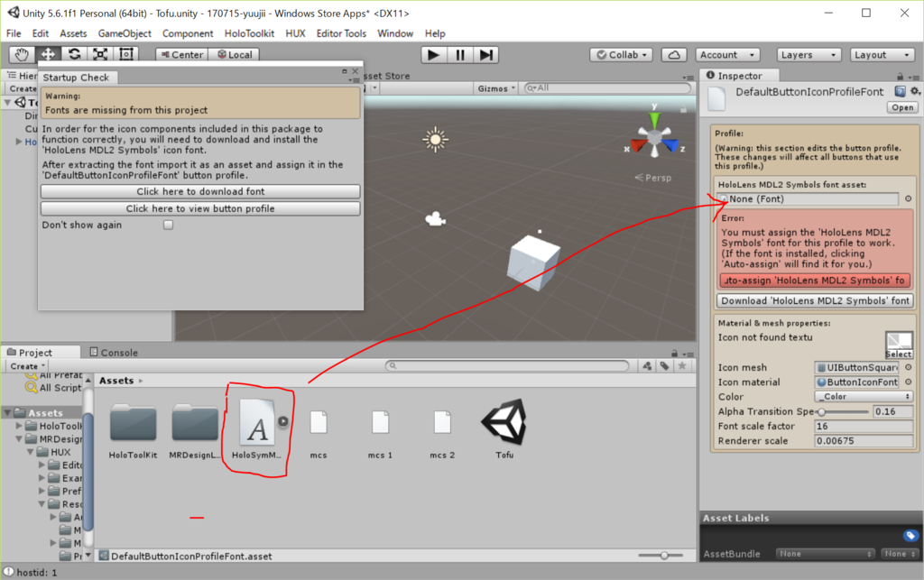Viewport: 924px width, 580px height.
Task: Open Inspector help reference icon
Action: (900, 91)
